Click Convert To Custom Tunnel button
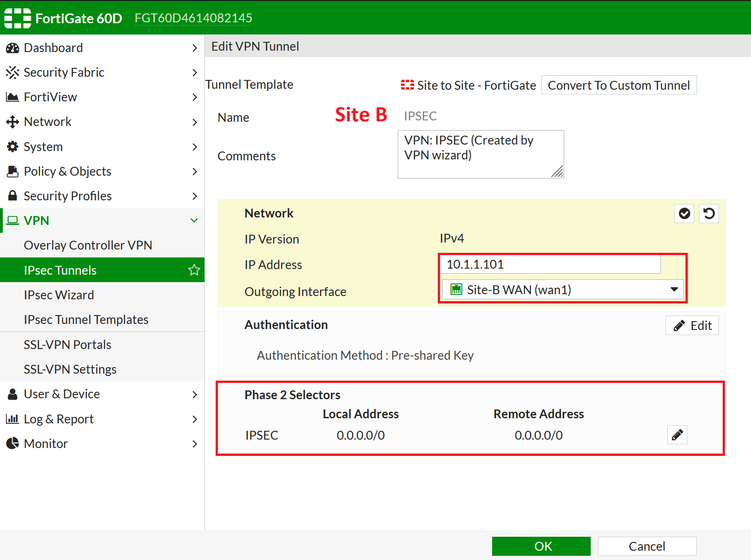 pyautogui.click(x=619, y=85)
